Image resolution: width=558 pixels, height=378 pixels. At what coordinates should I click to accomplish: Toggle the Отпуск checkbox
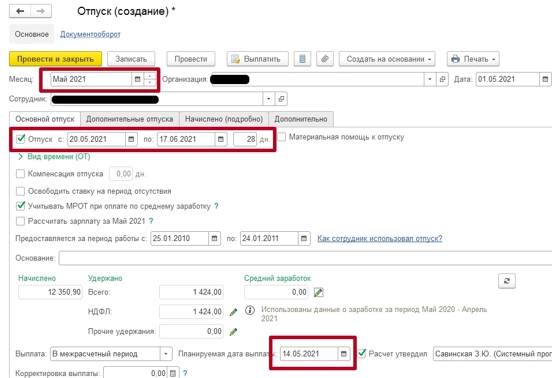tap(21, 139)
